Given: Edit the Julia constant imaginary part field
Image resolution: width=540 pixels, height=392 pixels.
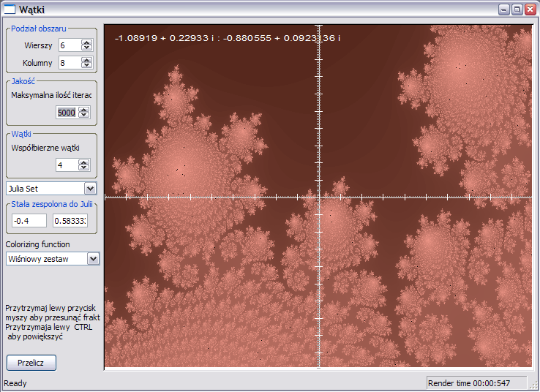Looking at the screenshot, I should (x=70, y=221).
